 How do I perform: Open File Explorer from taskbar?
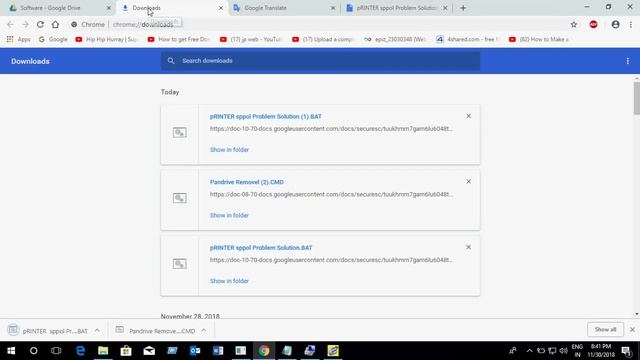pos(103,351)
